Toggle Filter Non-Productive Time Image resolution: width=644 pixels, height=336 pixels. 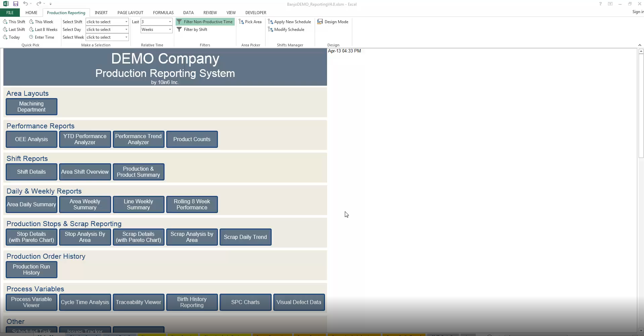click(205, 22)
